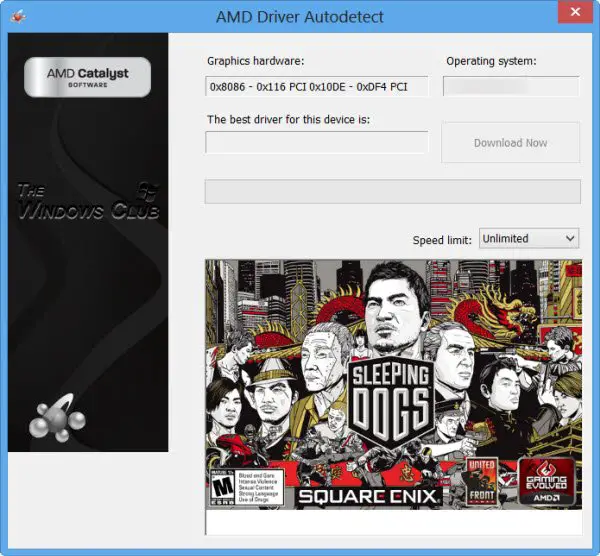Click the 'Speed limit:' label

442,240
